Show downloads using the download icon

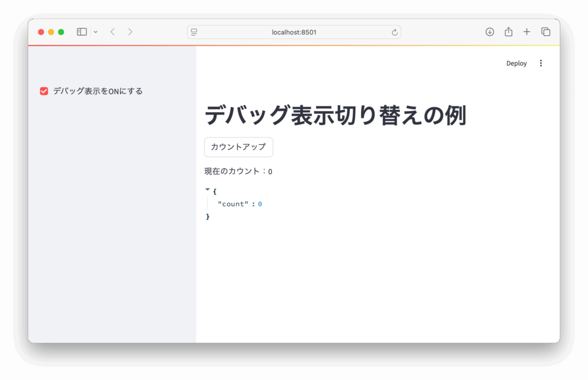[490, 32]
